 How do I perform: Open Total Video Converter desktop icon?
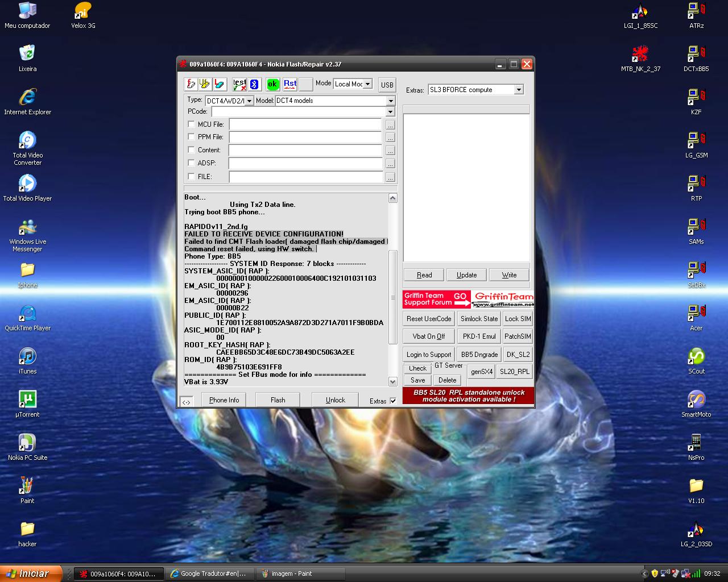[27, 148]
